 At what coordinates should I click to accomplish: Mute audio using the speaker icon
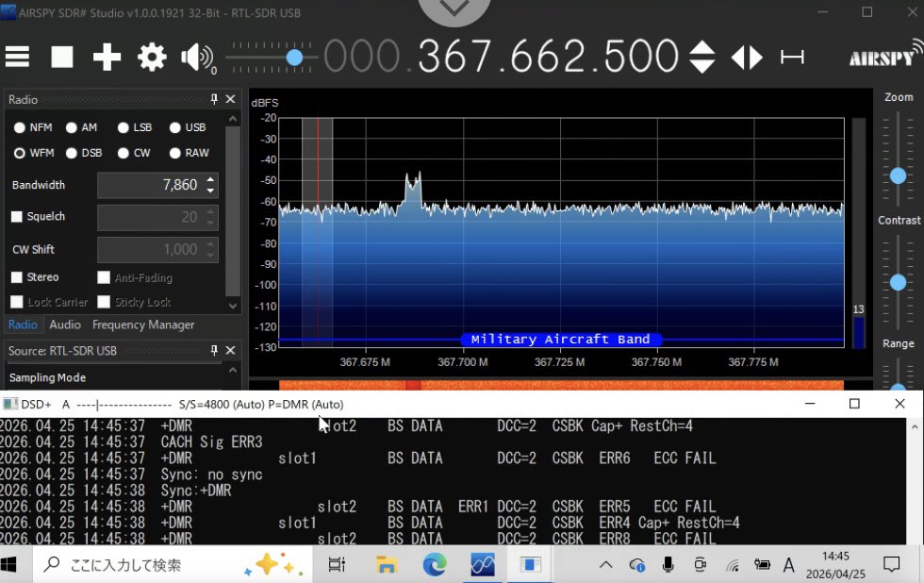pos(197,58)
